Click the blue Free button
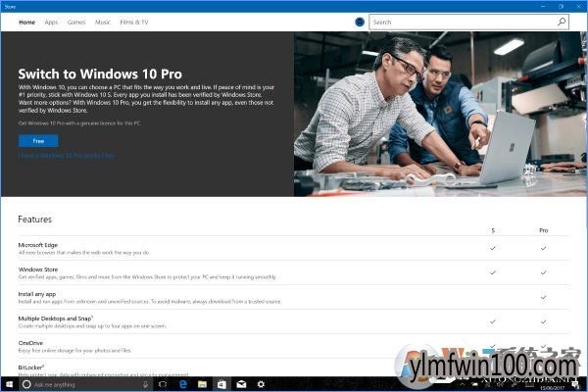Viewport: 588px width, 392px height. pyautogui.click(x=38, y=141)
